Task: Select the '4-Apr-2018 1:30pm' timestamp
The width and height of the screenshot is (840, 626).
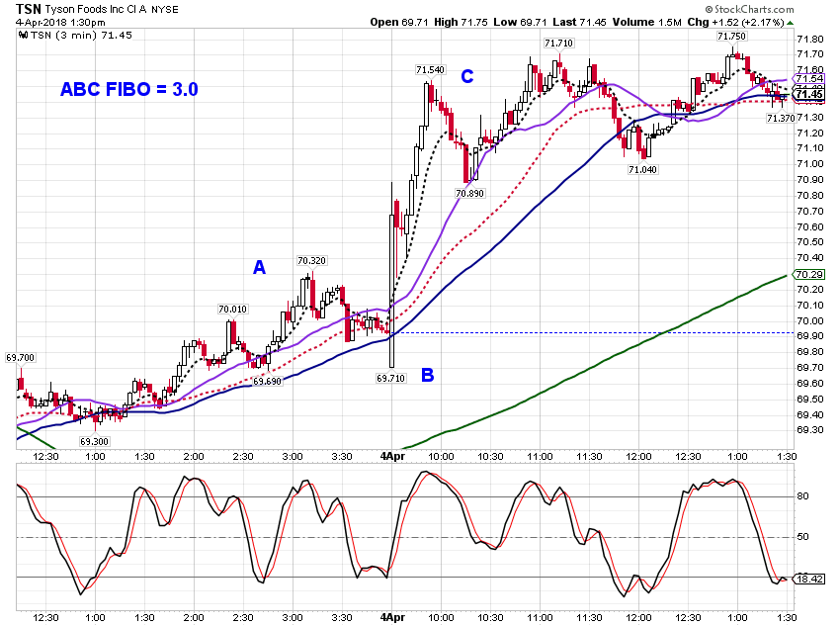Action: click(60, 23)
